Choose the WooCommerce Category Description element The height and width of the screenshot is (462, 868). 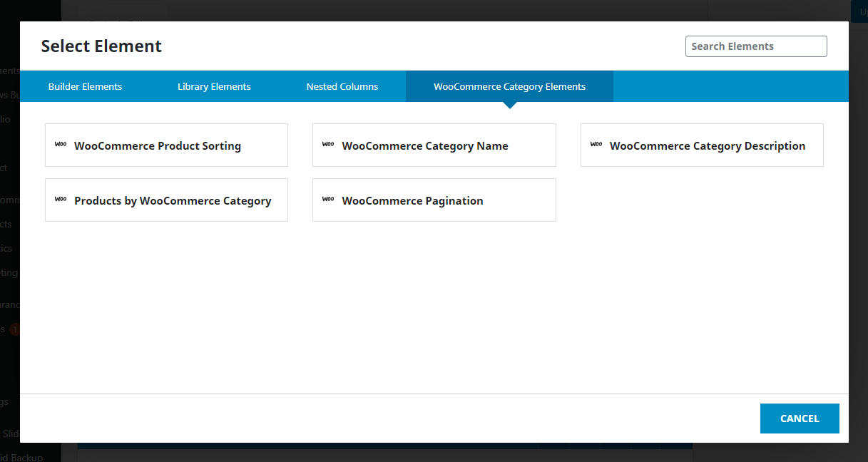point(702,145)
